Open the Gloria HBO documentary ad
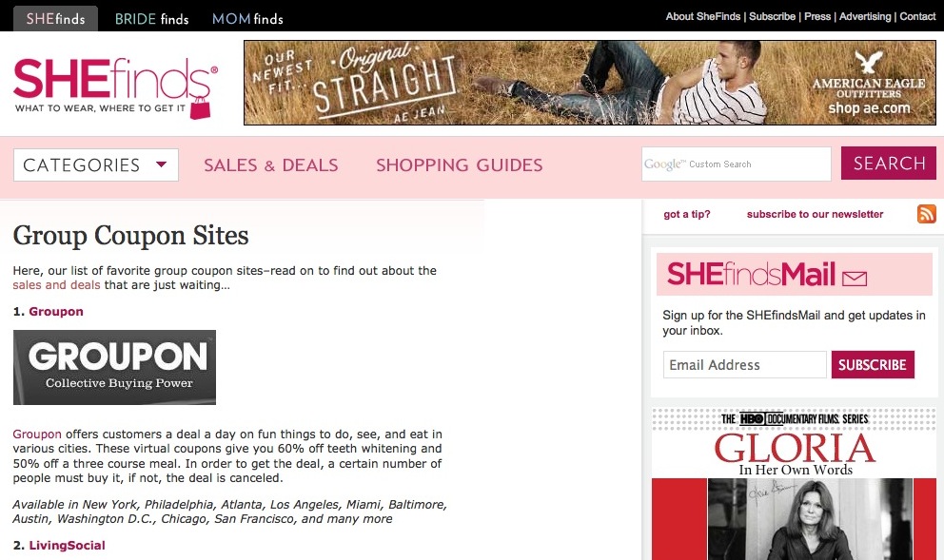The width and height of the screenshot is (944, 560). tap(794, 484)
